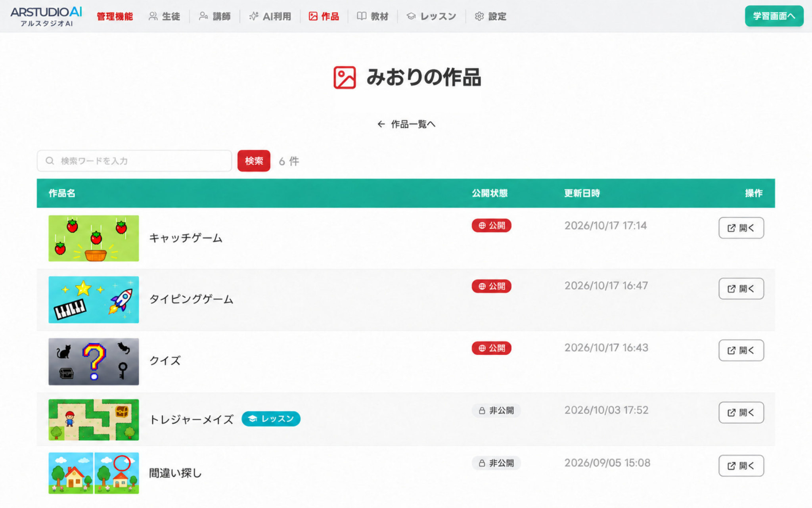Open the レッスン menu item
Image resolution: width=812 pixels, height=508 pixels.
click(431, 16)
